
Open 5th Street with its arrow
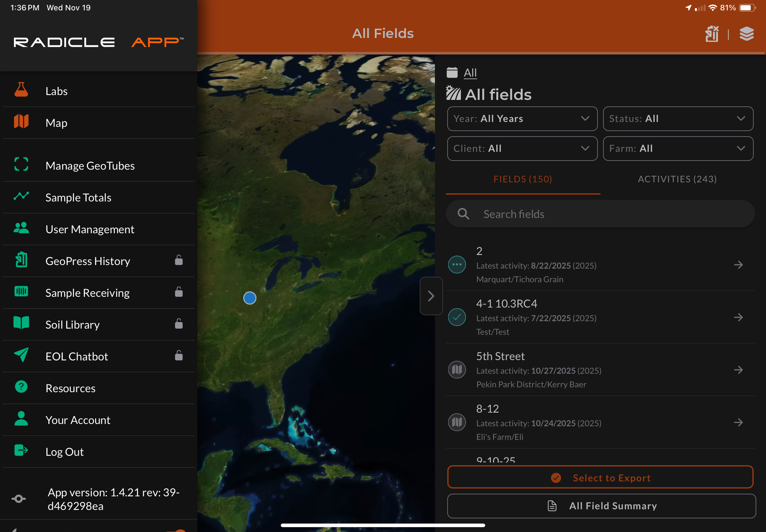[x=739, y=370]
